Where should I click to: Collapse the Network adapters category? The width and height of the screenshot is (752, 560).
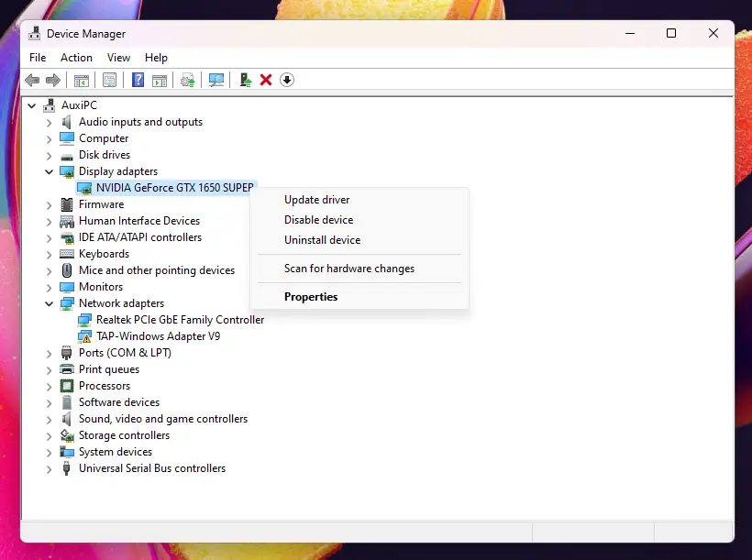click(x=49, y=303)
